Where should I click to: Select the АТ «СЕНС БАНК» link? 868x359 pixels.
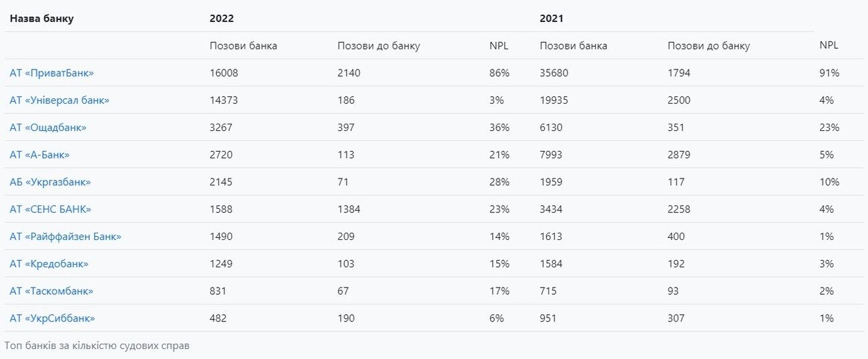[x=50, y=209]
